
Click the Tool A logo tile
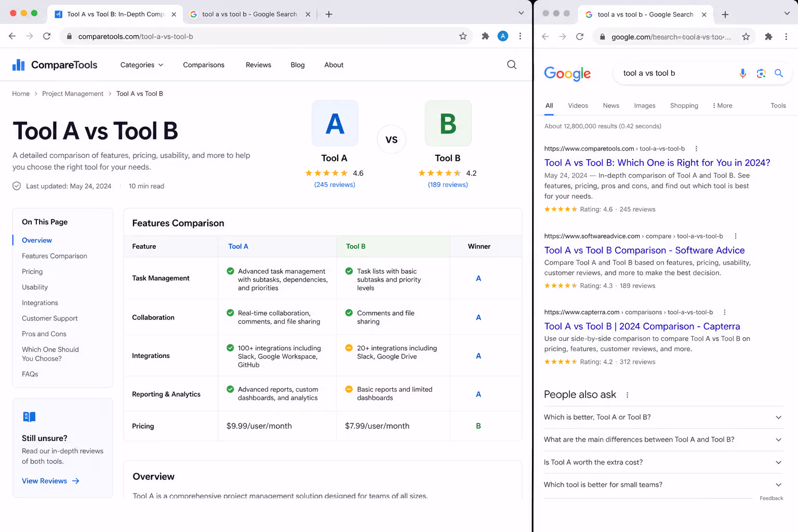335,124
